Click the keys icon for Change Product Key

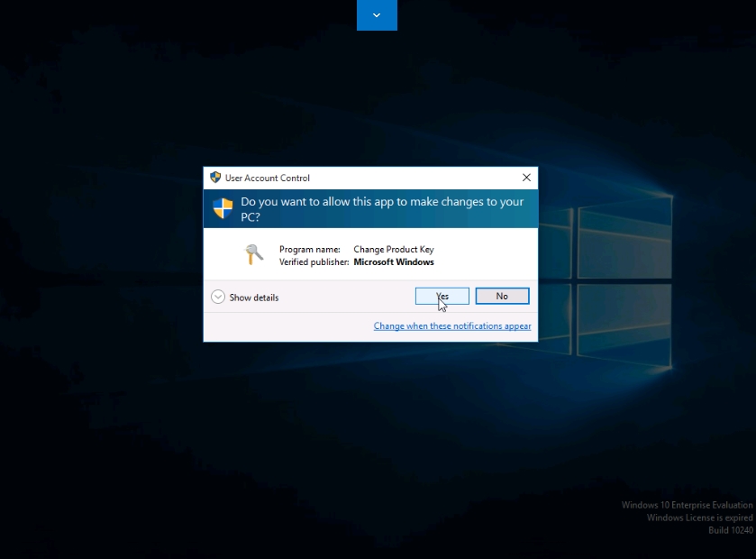pyautogui.click(x=254, y=255)
